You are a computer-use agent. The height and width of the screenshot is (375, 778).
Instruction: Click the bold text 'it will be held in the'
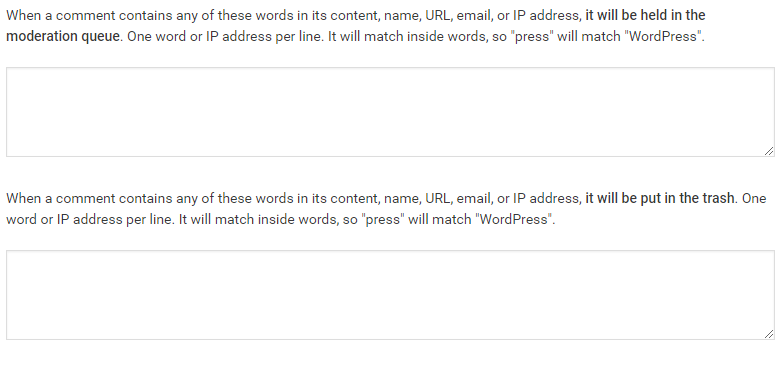pyautogui.click(x=645, y=15)
